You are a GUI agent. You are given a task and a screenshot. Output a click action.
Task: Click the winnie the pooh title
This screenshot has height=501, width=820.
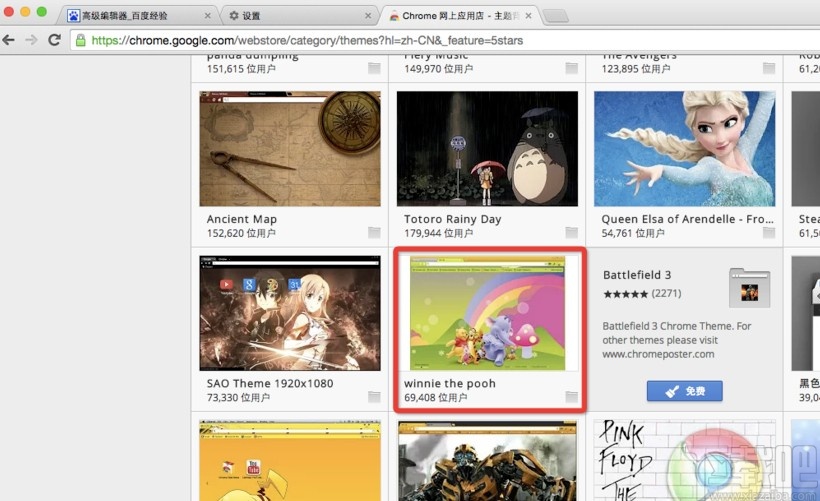point(450,383)
